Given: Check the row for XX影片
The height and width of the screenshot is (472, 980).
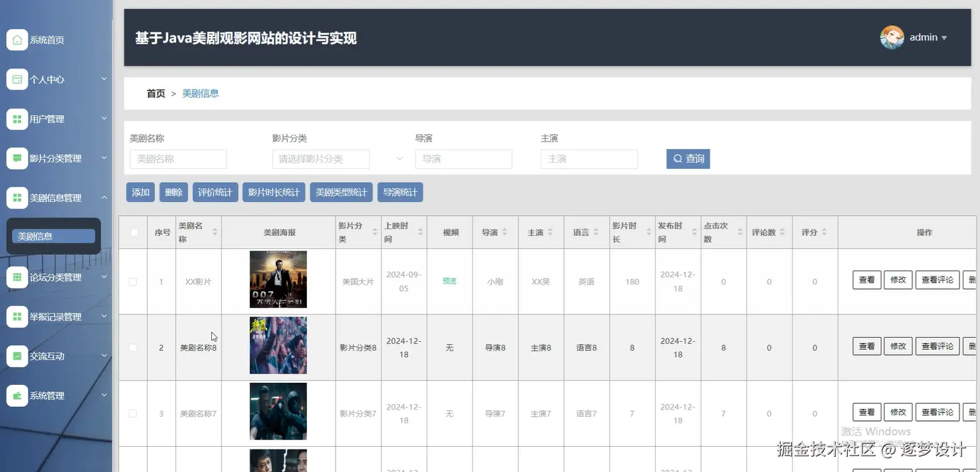Looking at the screenshot, I should pos(133,282).
